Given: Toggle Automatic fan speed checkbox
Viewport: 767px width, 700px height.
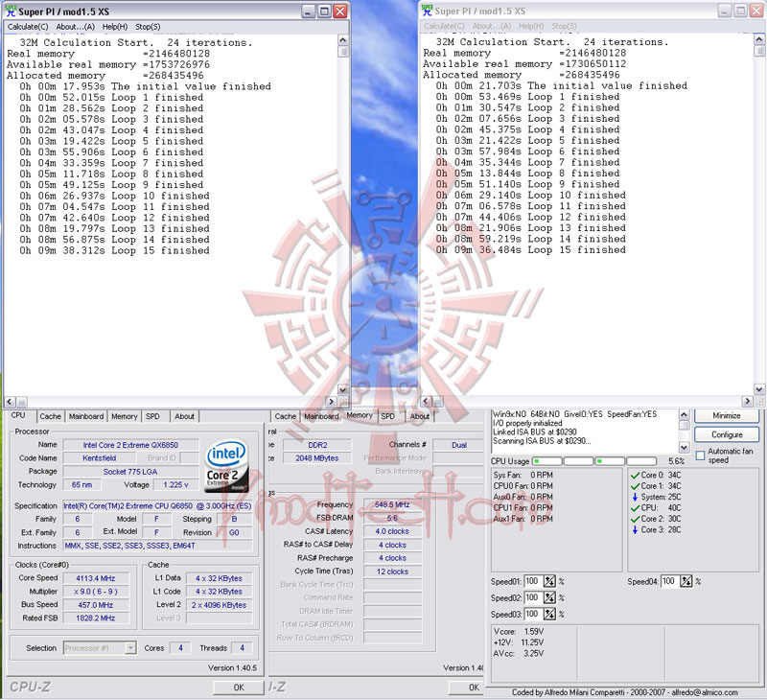Looking at the screenshot, I should pyautogui.click(x=700, y=455).
